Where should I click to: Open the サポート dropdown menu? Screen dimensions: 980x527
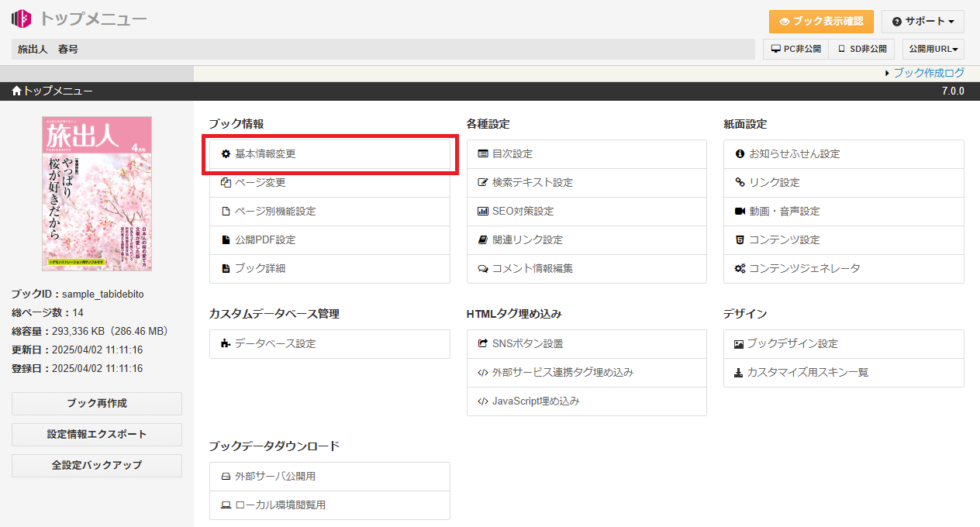click(x=923, y=22)
